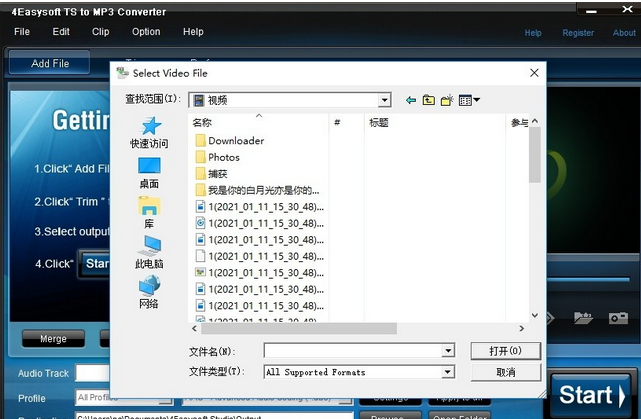The height and width of the screenshot is (419, 641).
Task: Sort by the # column header
Action: (x=346, y=123)
